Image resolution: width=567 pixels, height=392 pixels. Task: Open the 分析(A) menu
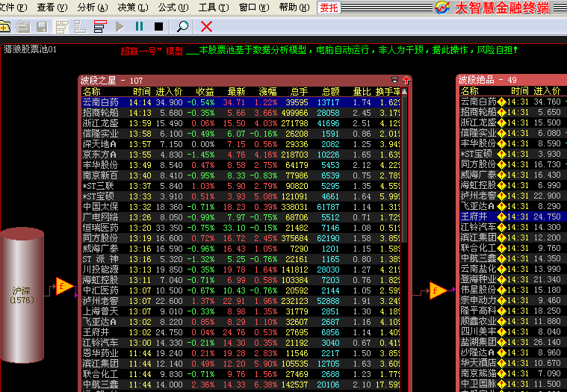[x=93, y=7]
